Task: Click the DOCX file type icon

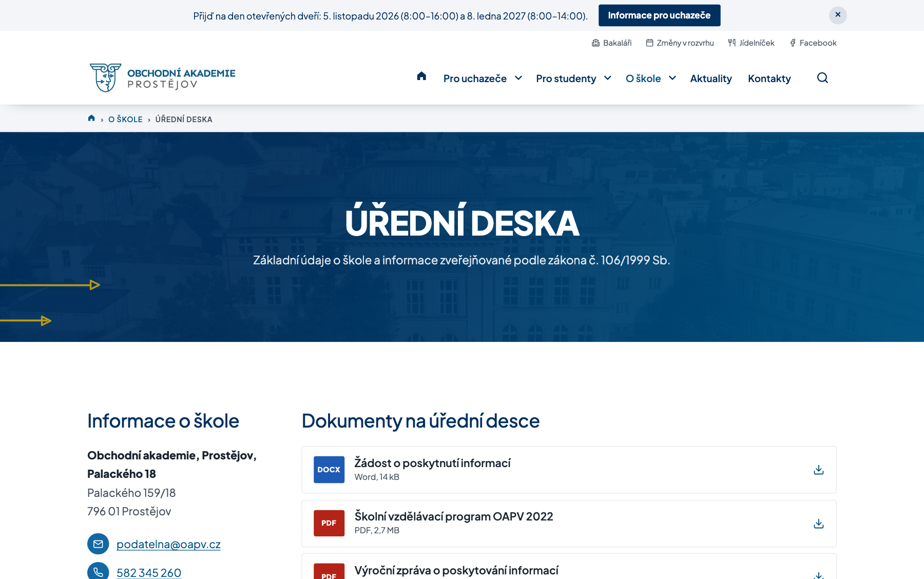Action: [329, 470]
